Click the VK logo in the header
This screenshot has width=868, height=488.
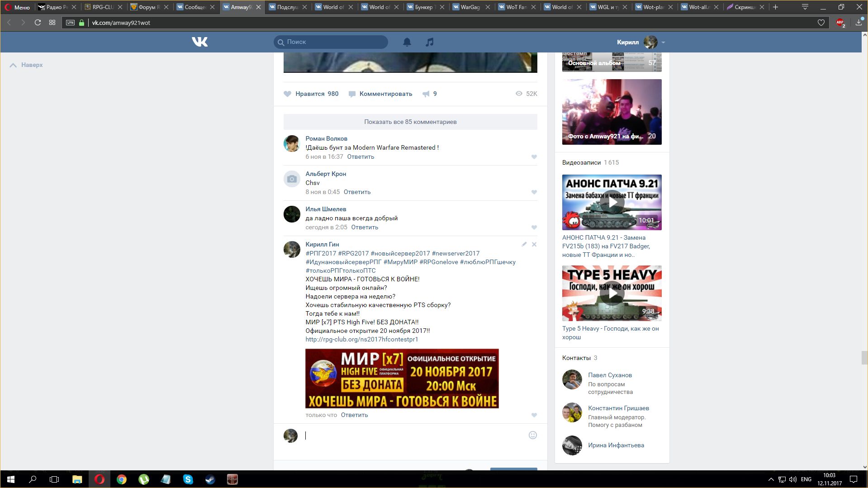click(199, 42)
